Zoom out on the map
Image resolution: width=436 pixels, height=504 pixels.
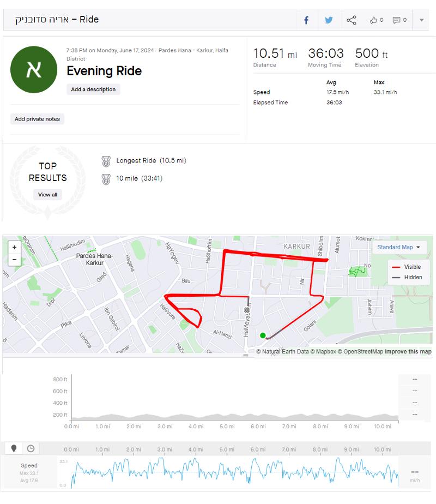[15, 260]
